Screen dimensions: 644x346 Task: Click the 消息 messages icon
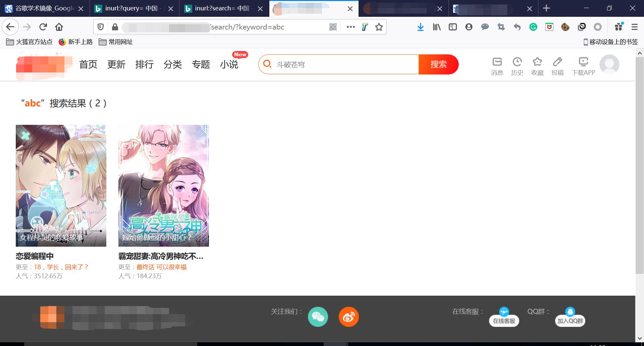(497, 62)
